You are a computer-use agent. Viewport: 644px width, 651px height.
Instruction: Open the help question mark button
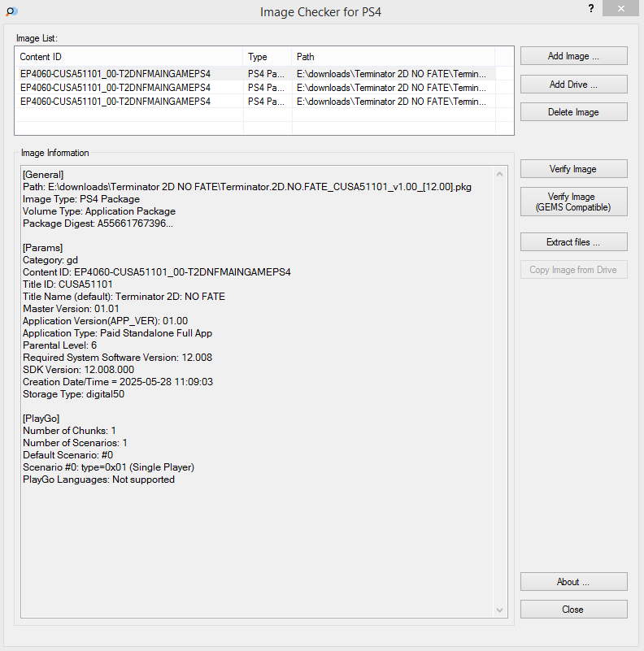pos(591,8)
